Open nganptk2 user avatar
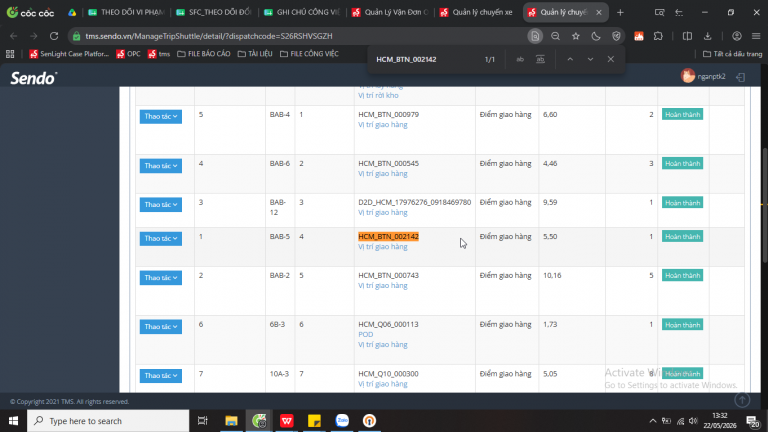This screenshot has width=768, height=432. [x=688, y=76]
